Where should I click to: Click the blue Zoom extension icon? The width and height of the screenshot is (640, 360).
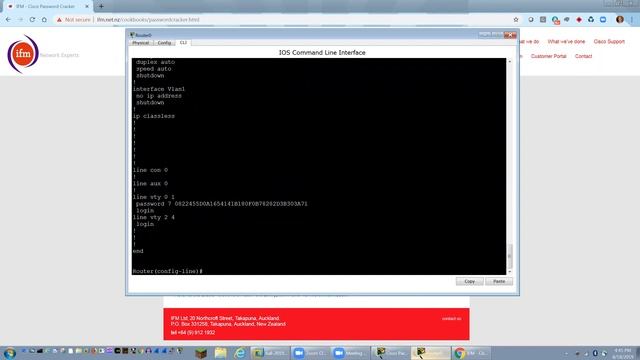[603, 20]
